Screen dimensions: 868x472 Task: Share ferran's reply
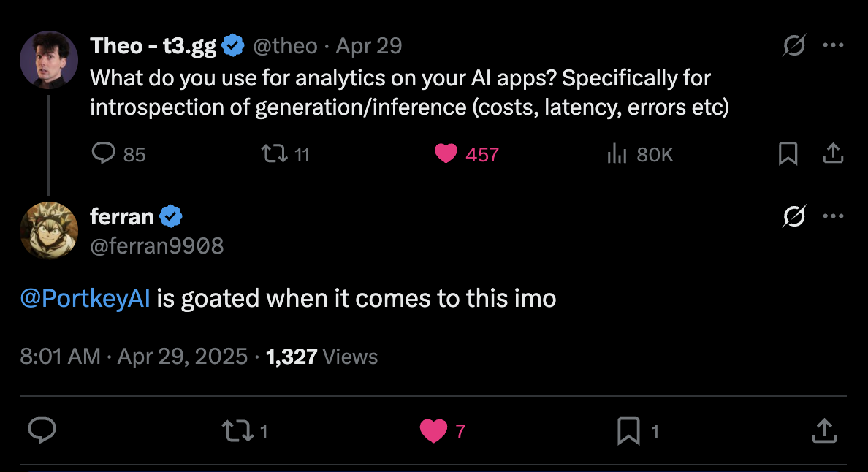[x=823, y=431]
